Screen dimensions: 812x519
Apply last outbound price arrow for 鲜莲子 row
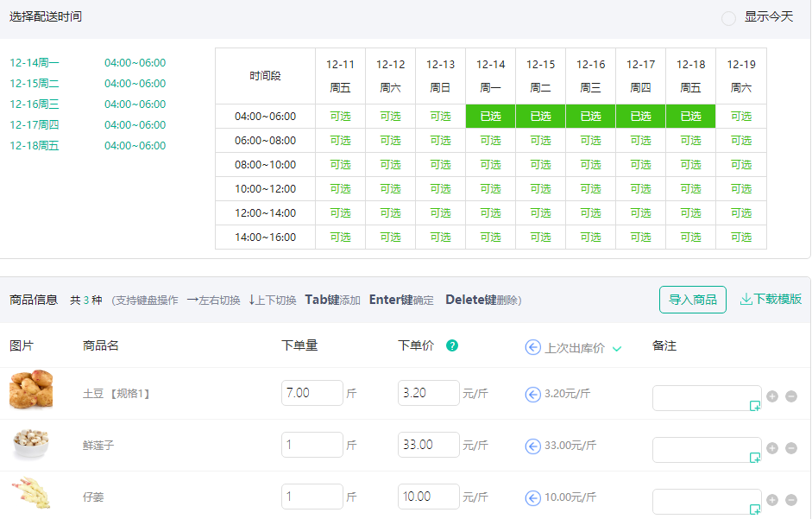coord(532,445)
